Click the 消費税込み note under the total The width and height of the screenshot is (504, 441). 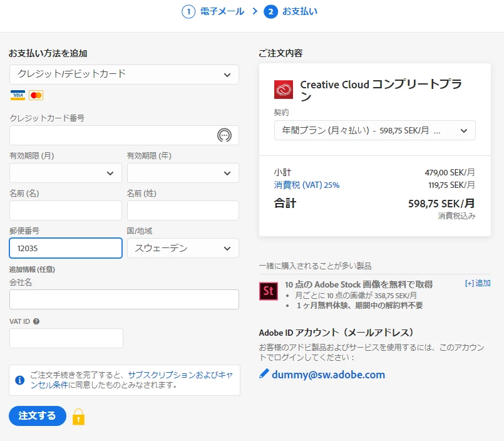coord(456,216)
